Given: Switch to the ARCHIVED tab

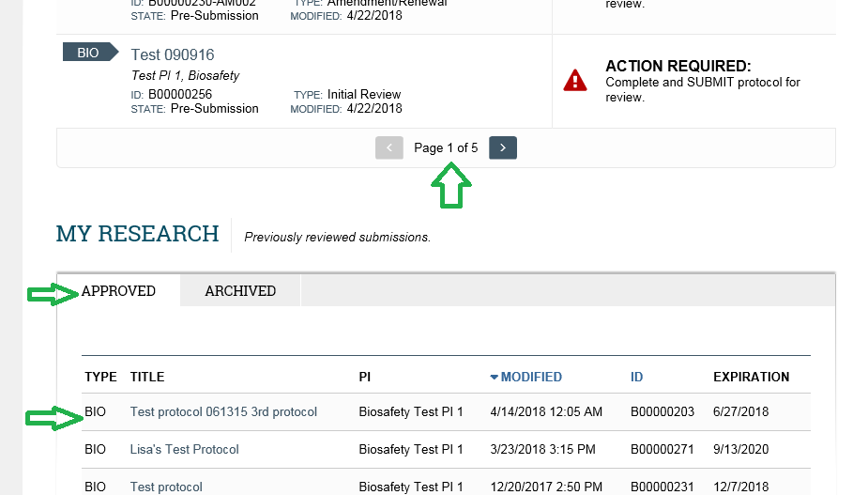Looking at the screenshot, I should point(240,290).
